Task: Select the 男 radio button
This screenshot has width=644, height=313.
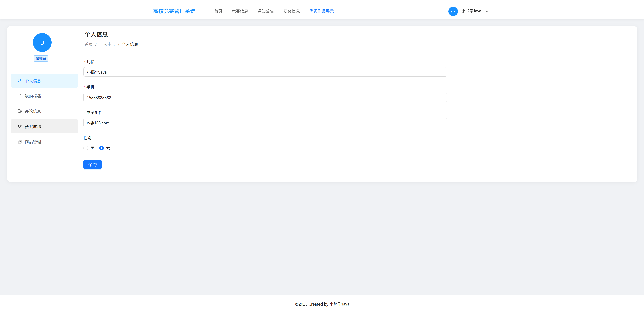Action: 86,148
